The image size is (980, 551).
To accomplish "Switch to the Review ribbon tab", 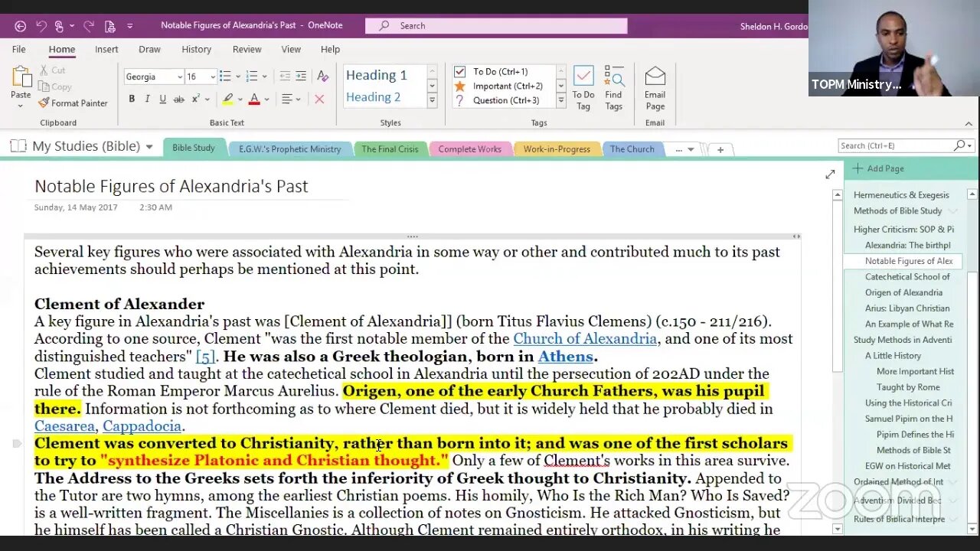I will click(x=247, y=49).
